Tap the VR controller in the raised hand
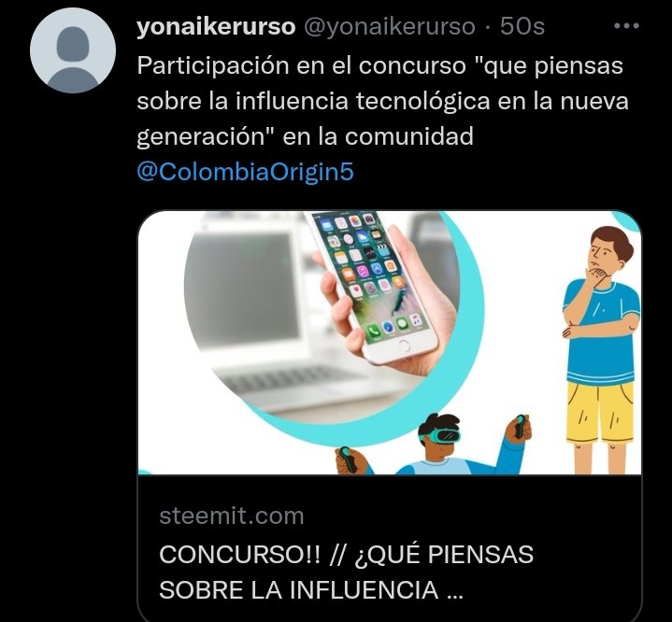The image size is (672, 622). 520,427
